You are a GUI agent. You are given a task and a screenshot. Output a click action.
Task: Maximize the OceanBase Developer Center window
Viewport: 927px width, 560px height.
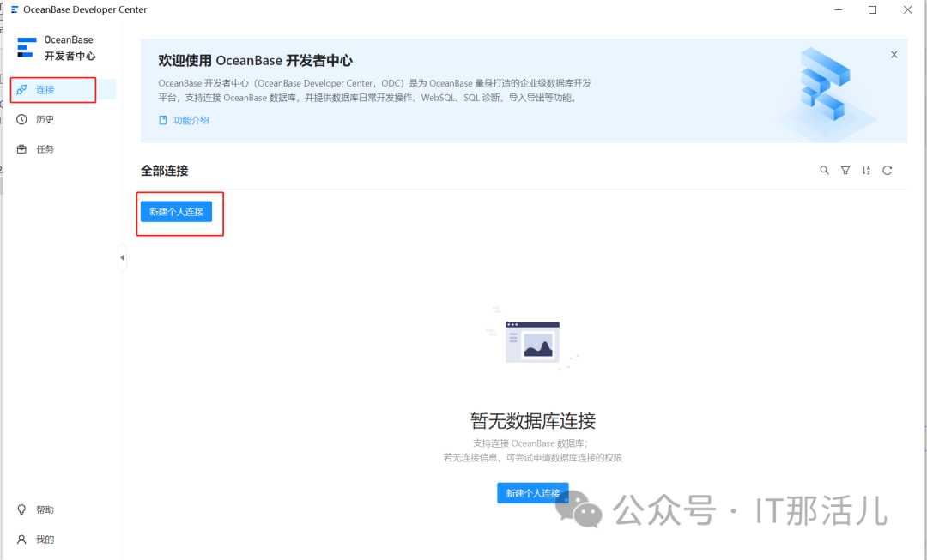click(873, 10)
